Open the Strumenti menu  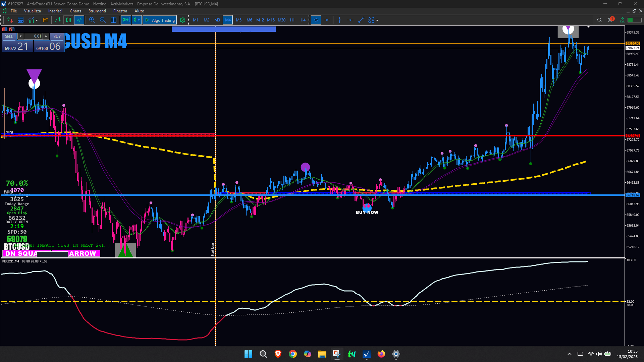point(97,11)
